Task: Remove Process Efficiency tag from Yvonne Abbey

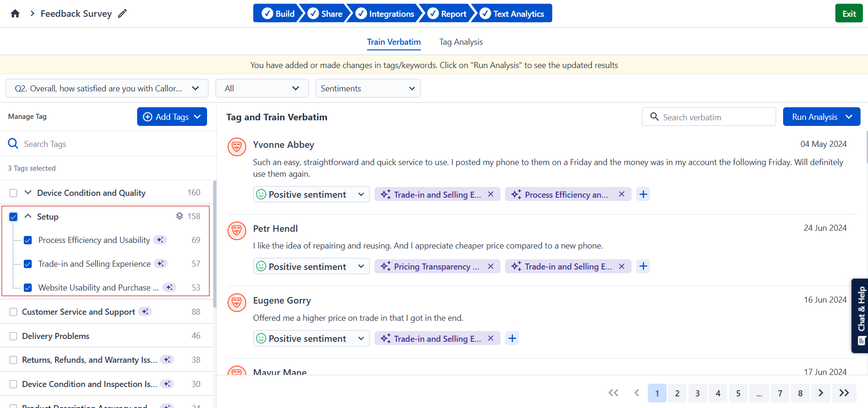Action: (x=622, y=194)
